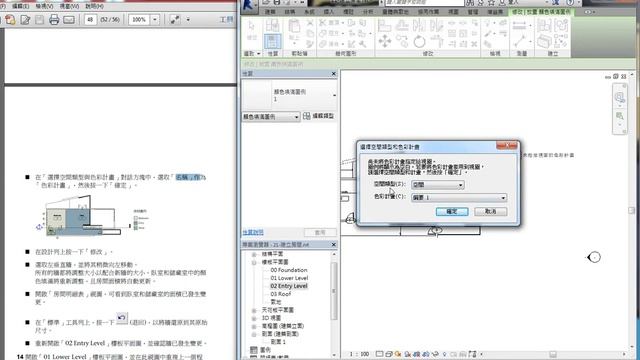Image resolution: width=640 pixels, height=360 pixels.
Task: Close the project browser panel with its X
Action: pyautogui.click(x=333, y=244)
